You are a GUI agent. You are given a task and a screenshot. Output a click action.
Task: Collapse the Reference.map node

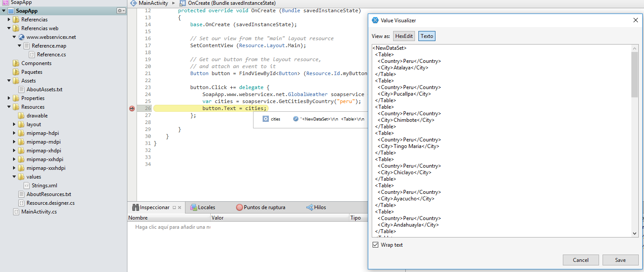coord(20,46)
